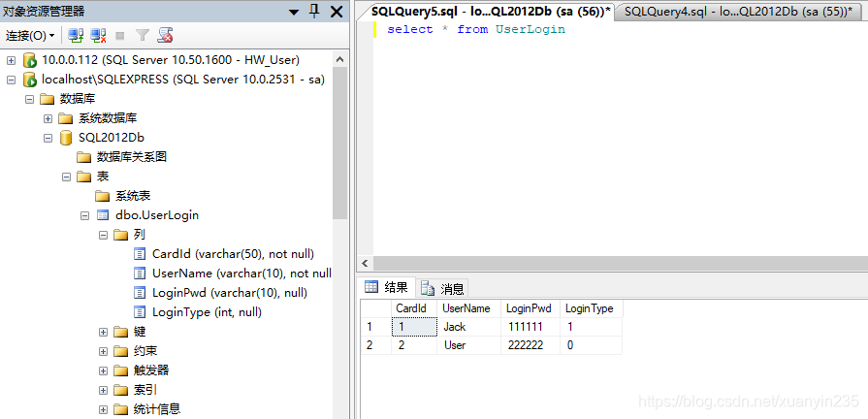This screenshot has width=868, height=419.
Task: Click the select-all corner cell of results grid
Action: coord(376,308)
